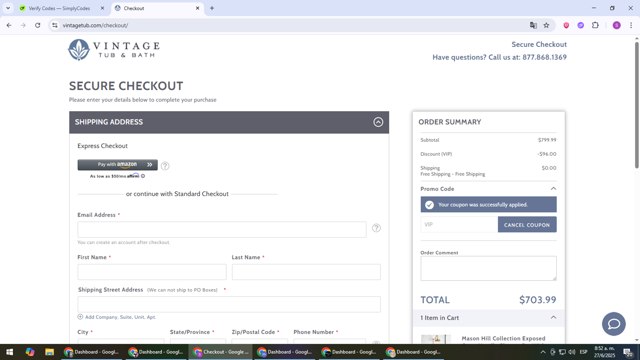Screen dimensions: 640x360
Task: Close the Checkout tab
Action: coord(198,8)
